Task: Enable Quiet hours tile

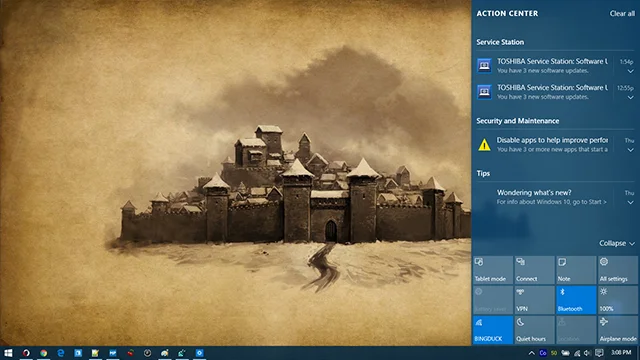Action: (x=534, y=329)
